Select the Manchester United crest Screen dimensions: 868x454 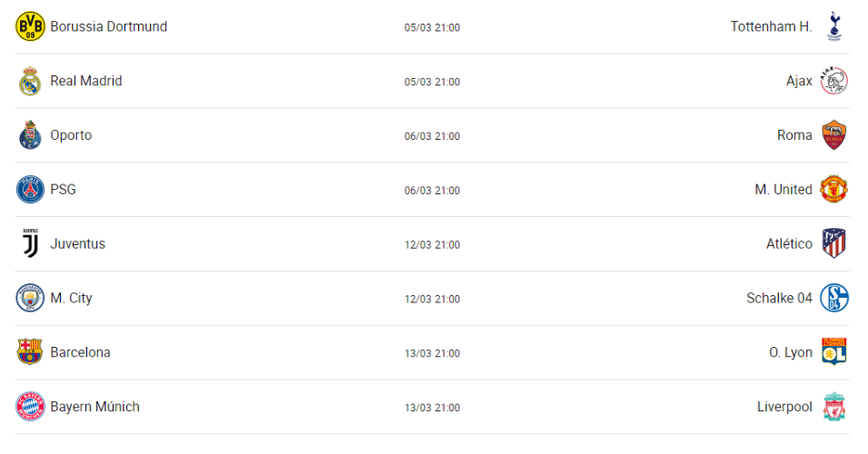pos(834,190)
